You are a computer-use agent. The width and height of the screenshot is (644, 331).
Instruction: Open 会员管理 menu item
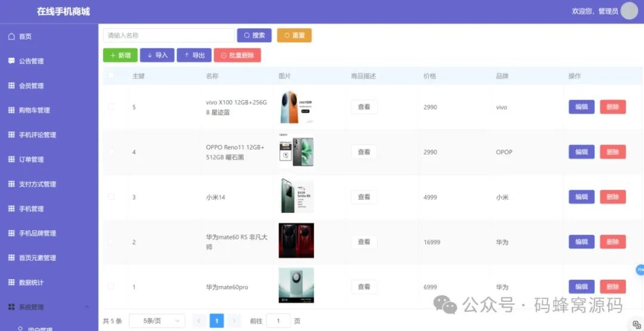31,85
